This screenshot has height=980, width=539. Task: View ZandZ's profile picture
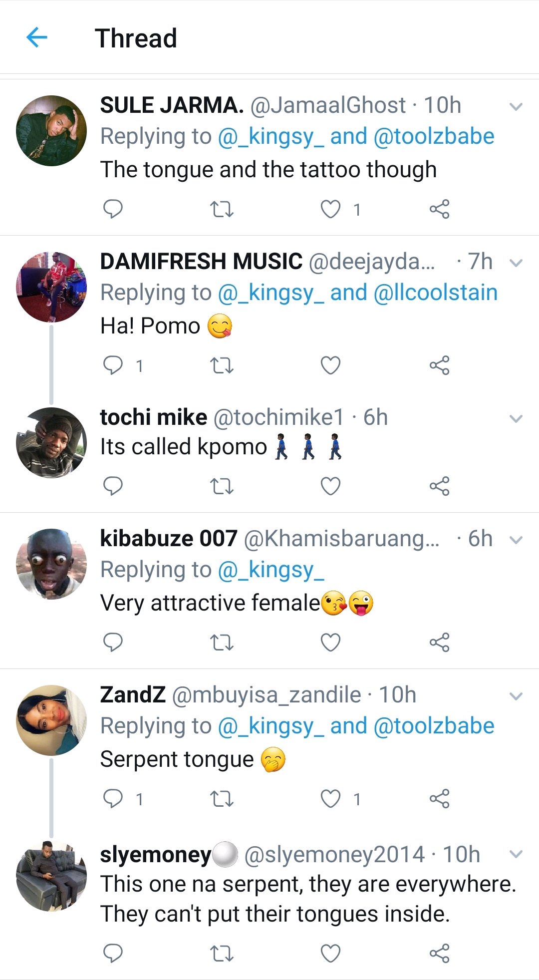[x=51, y=720]
